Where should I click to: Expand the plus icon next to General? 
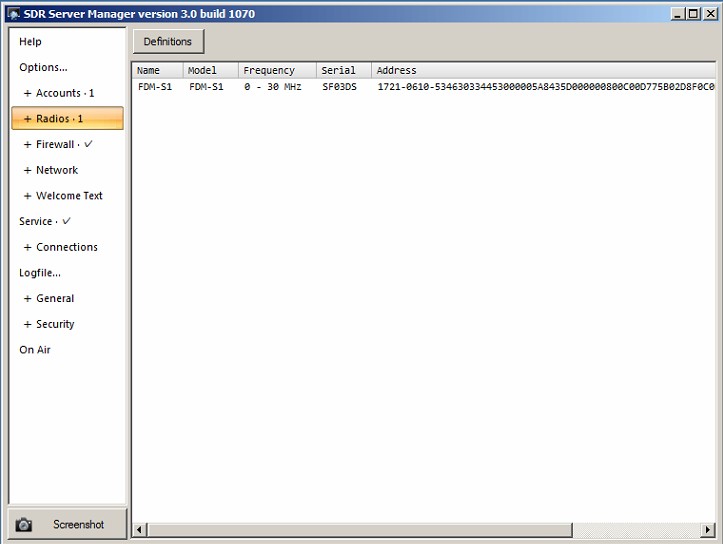pos(28,299)
